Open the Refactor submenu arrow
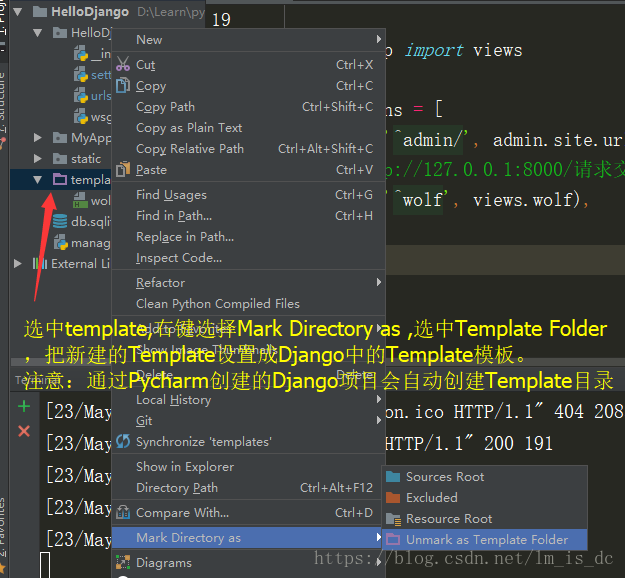Screen dimensions: 625x578 [379, 282]
